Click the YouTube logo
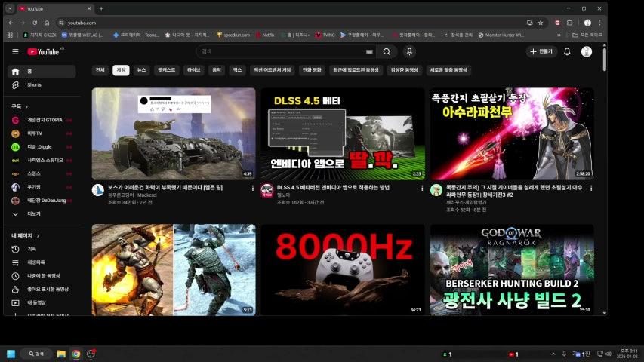The image size is (644, 362). 44,52
